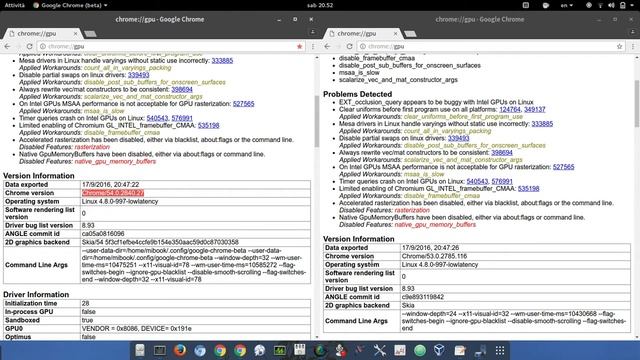
Task: Click site info icon in left address bar
Action: (42, 47)
